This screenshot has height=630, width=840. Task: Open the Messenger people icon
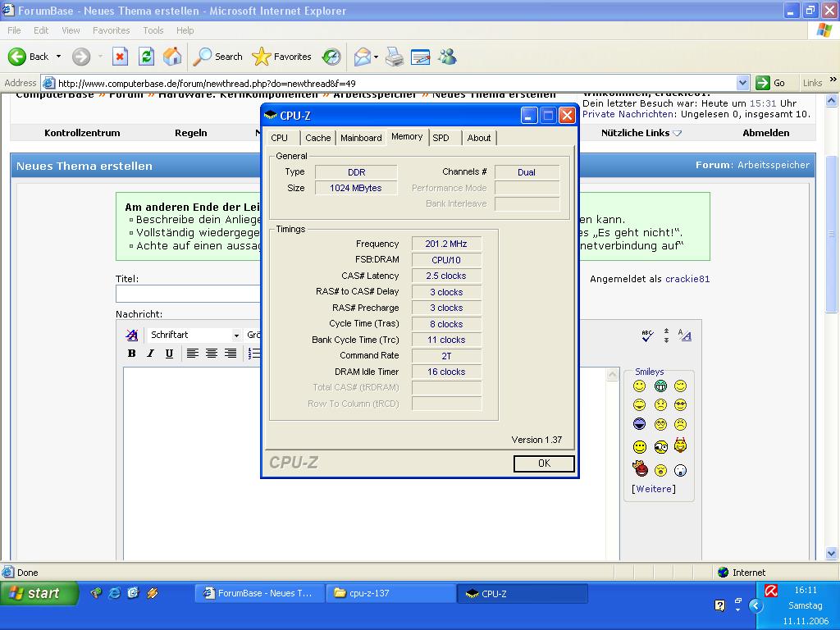(x=447, y=57)
